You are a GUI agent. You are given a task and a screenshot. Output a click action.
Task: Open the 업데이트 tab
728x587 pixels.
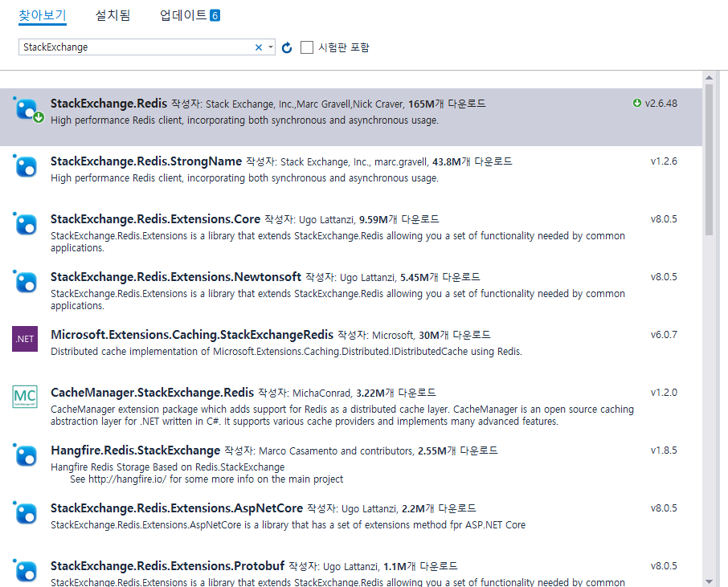coord(183,15)
